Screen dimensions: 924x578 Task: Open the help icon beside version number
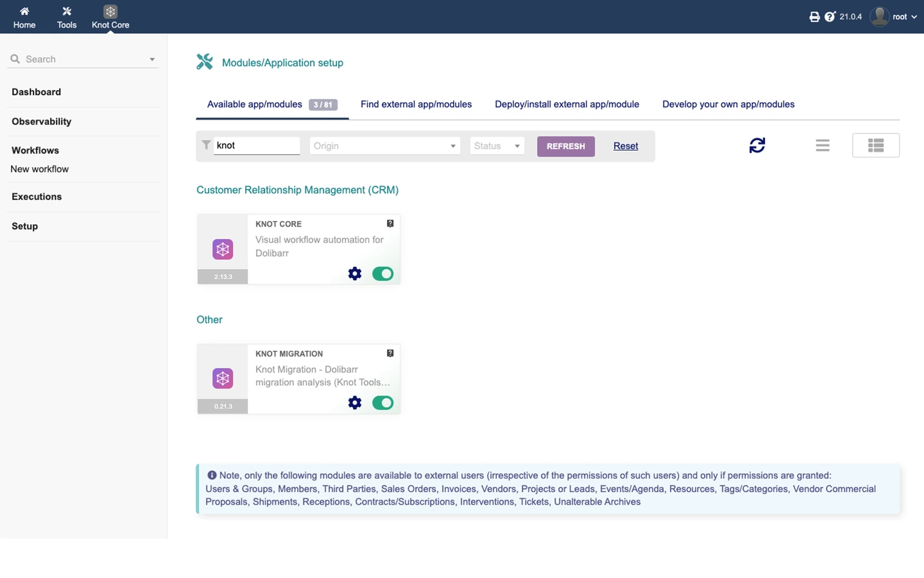830,17
